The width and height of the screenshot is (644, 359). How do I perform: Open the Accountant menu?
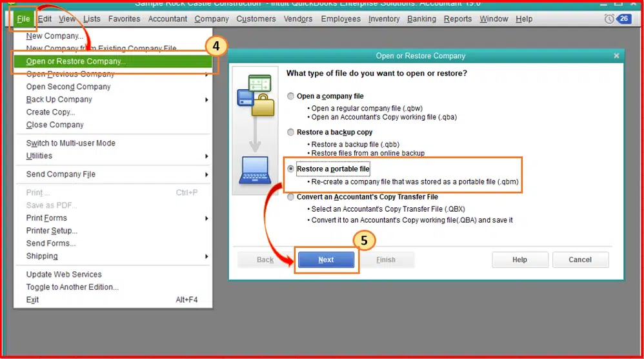(168, 19)
